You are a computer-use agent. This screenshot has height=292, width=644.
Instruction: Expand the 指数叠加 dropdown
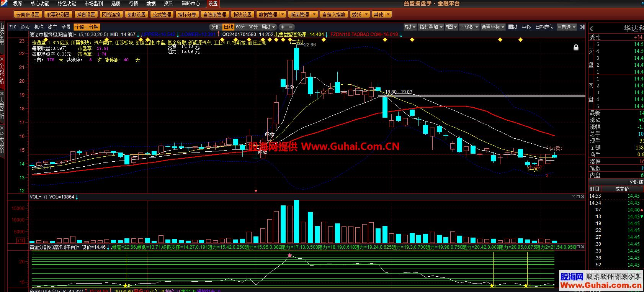431,27
